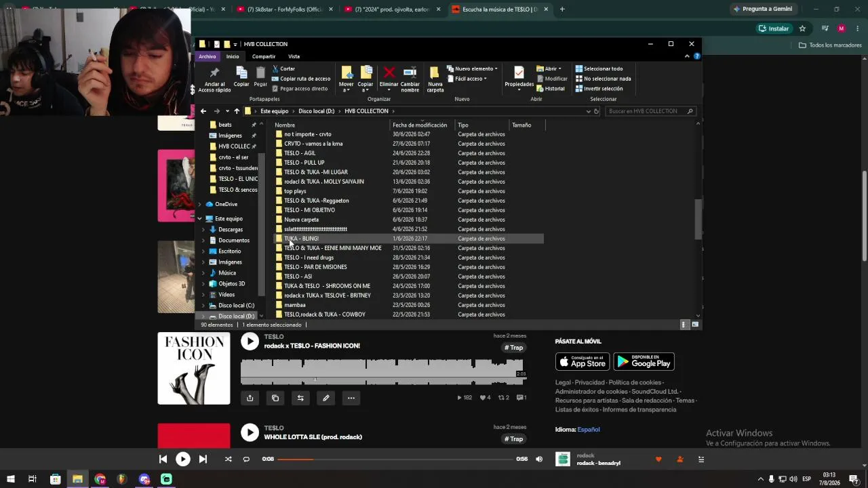Expand the address bar history dropdown
The image size is (868, 488).
click(588, 111)
